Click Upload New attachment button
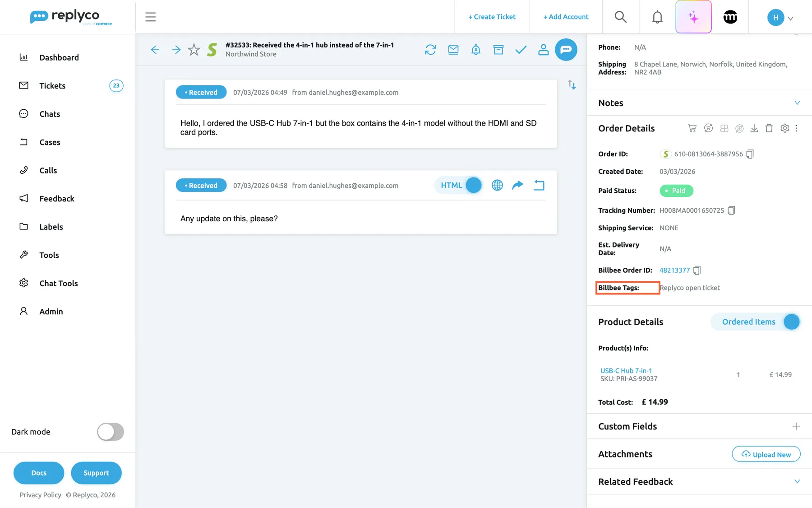The width and height of the screenshot is (812, 508). click(x=766, y=454)
